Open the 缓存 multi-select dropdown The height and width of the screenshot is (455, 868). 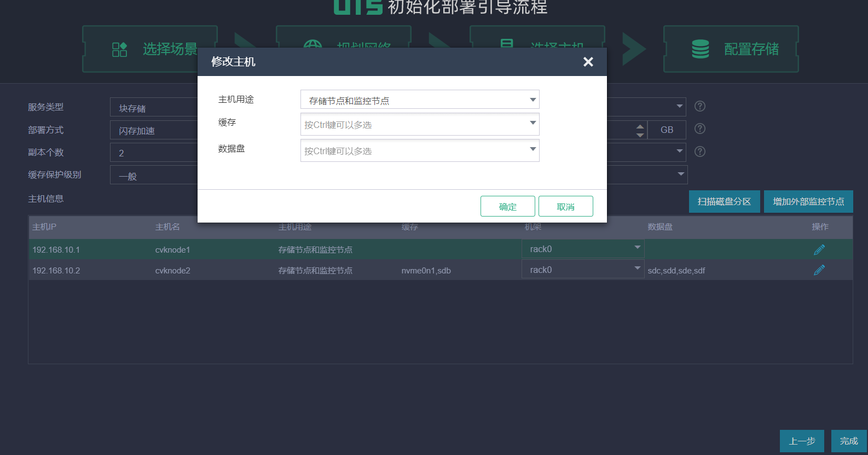pos(420,124)
